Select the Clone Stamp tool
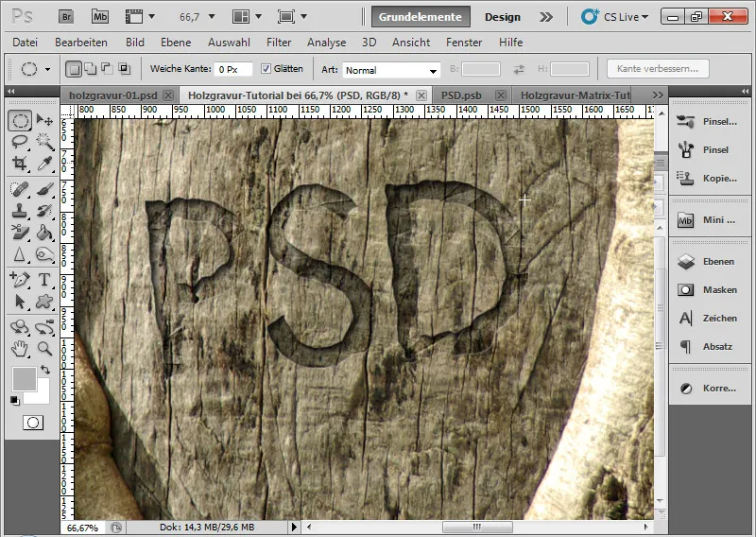The height and width of the screenshot is (537, 756). coord(20,211)
